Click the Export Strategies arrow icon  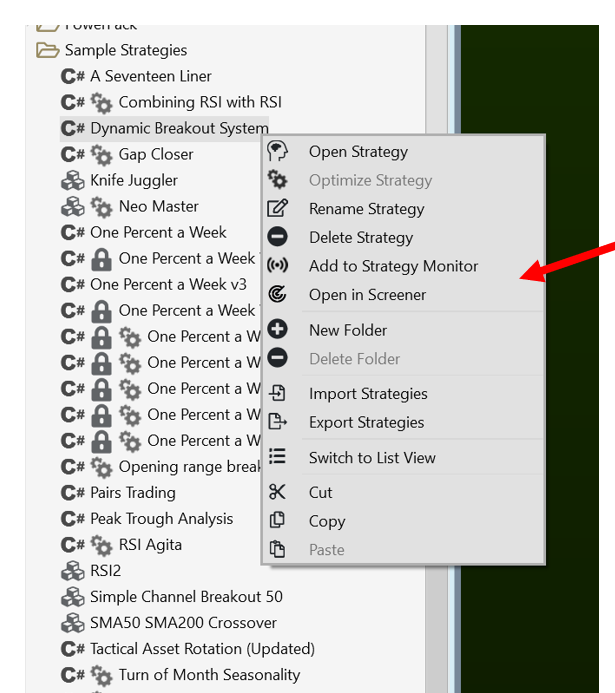pyautogui.click(x=278, y=422)
